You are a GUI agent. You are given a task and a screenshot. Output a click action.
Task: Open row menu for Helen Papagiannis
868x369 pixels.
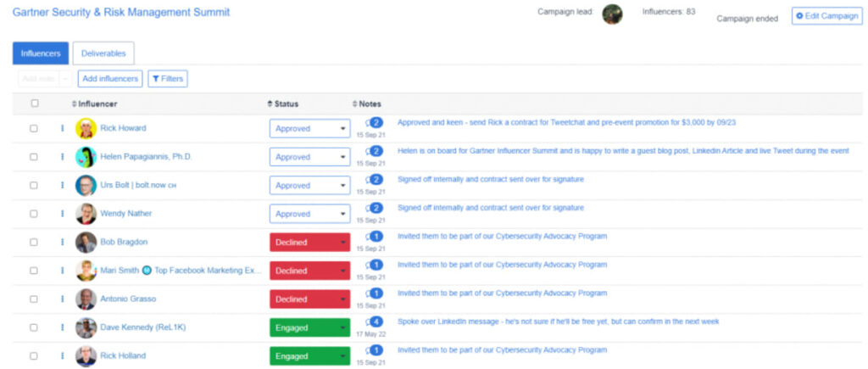tap(62, 157)
